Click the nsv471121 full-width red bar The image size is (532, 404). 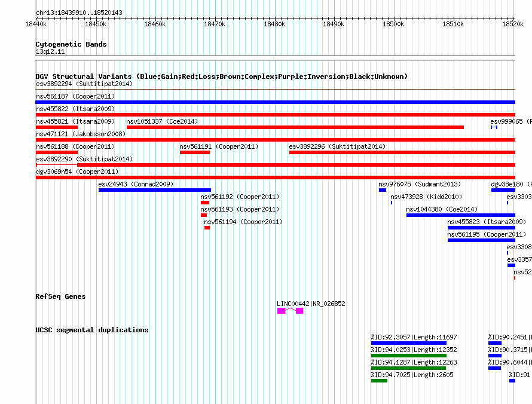coord(275,140)
